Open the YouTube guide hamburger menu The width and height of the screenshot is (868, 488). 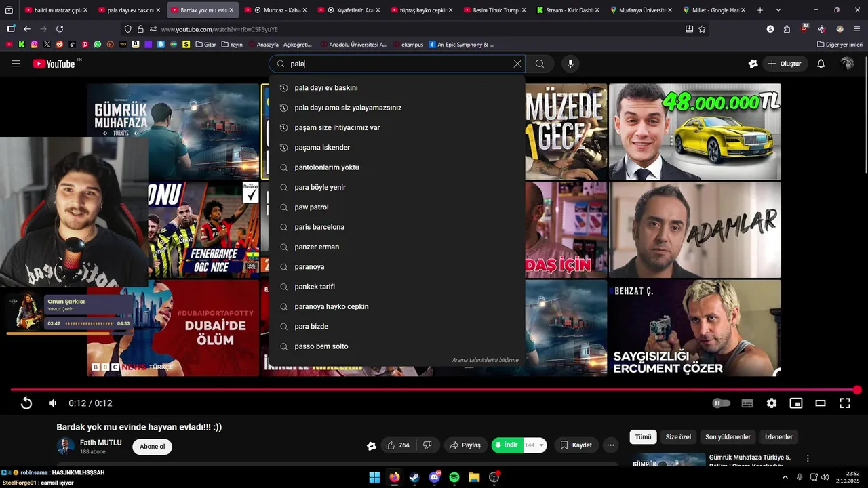point(16,64)
